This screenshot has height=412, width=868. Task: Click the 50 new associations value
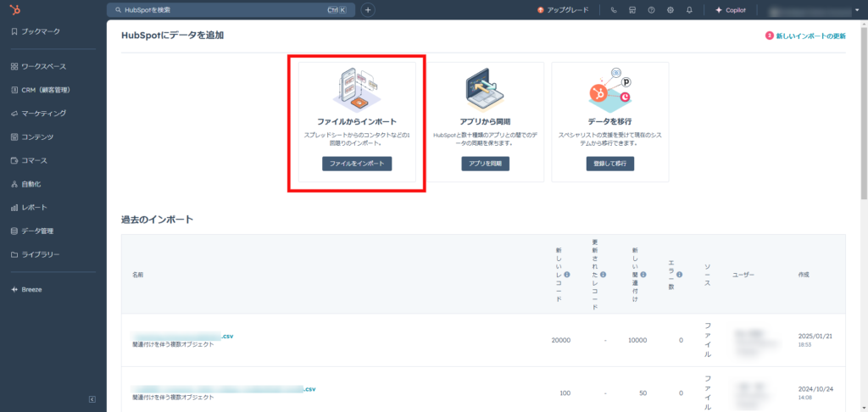(x=643, y=393)
